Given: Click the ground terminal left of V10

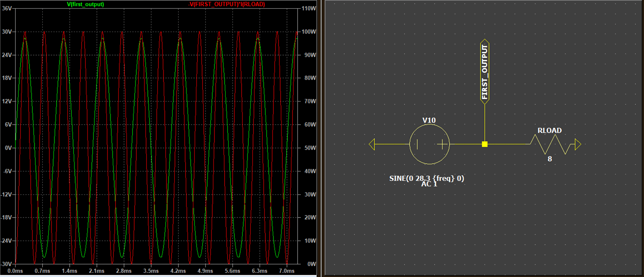Looking at the screenshot, I should pos(372,144).
